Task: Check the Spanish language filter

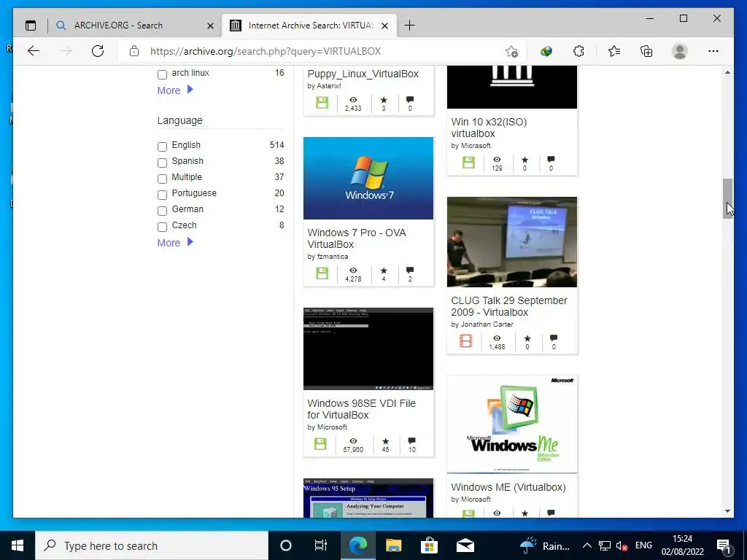Action: click(x=162, y=163)
